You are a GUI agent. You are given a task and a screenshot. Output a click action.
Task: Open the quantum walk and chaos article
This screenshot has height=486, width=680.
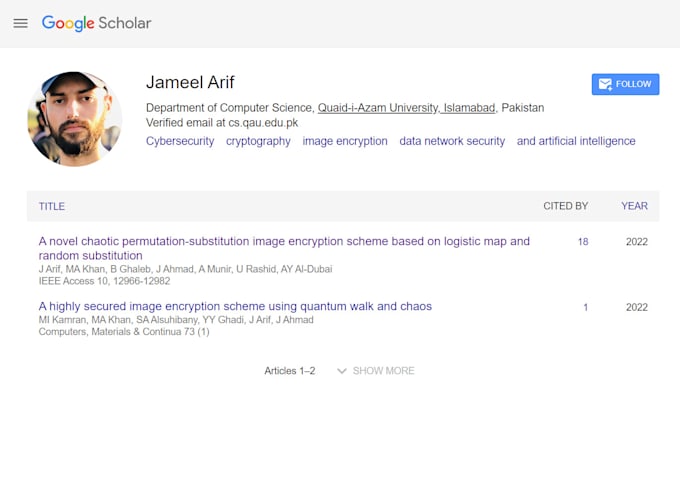[235, 306]
